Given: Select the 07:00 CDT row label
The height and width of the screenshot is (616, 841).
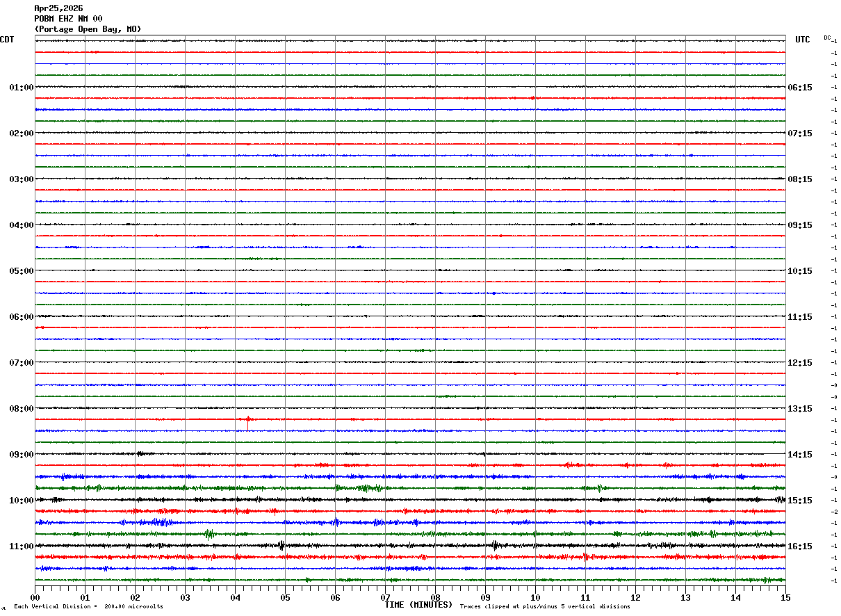Looking at the screenshot, I should pyautogui.click(x=22, y=363).
